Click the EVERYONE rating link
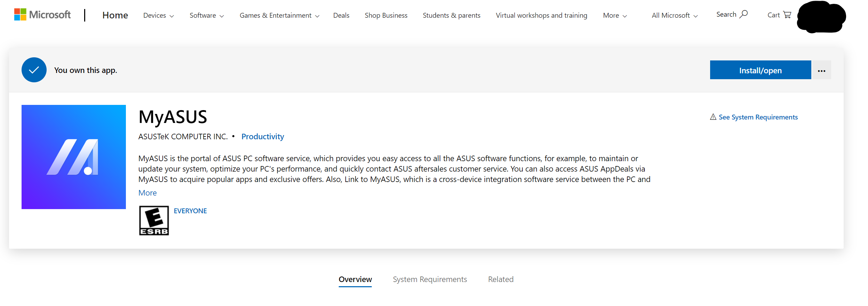The image size is (868, 306). [190, 211]
